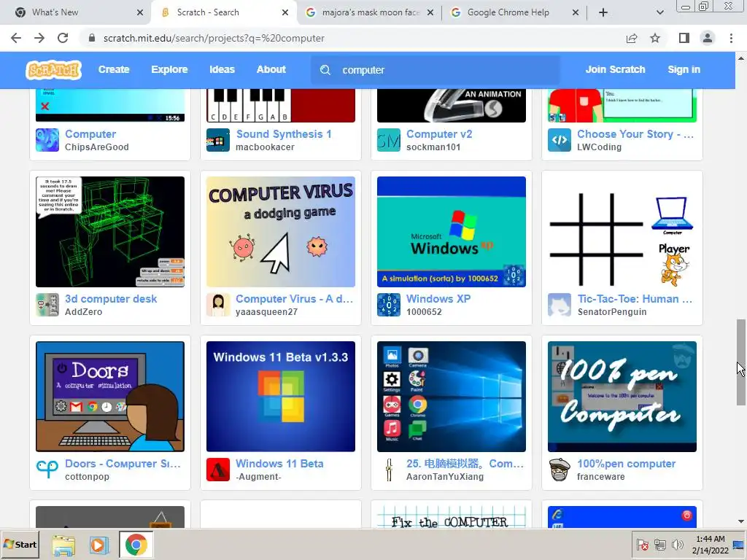Go back with the browser back arrow

coord(16,38)
